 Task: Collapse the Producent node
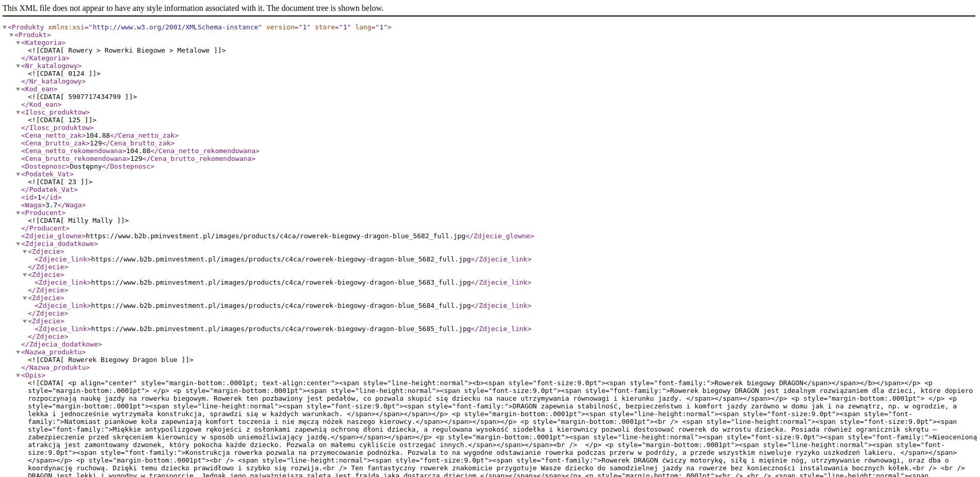point(18,213)
